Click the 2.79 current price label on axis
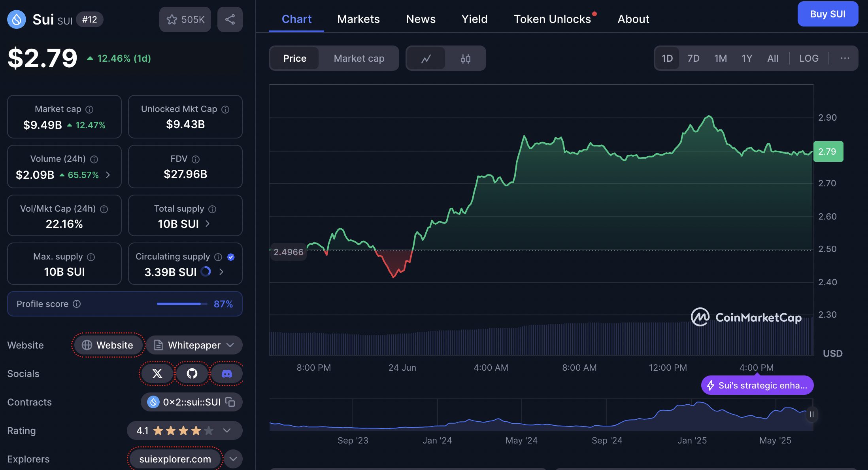 coord(828,152)
